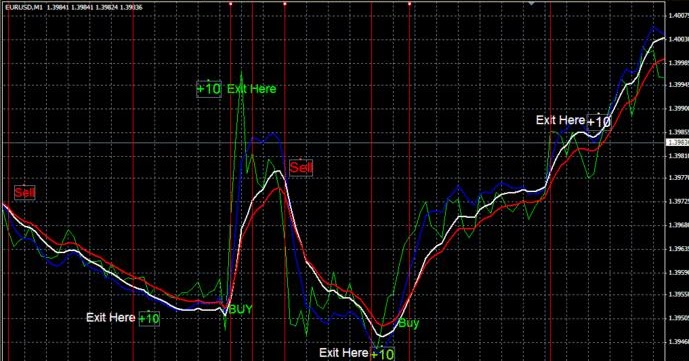
Task: Select the red Sell label beside the white peak
Action: [301, 167]
